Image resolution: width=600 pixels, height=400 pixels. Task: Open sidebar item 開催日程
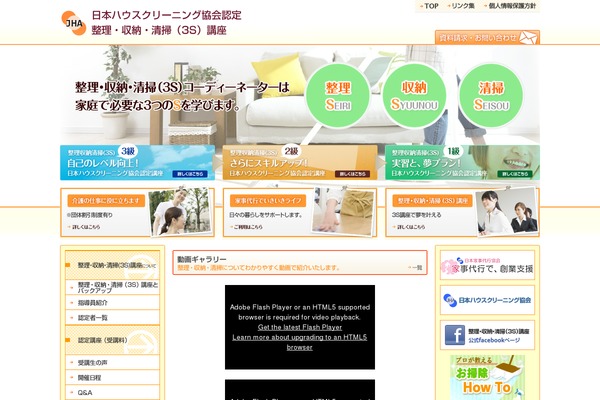[112, 377]
